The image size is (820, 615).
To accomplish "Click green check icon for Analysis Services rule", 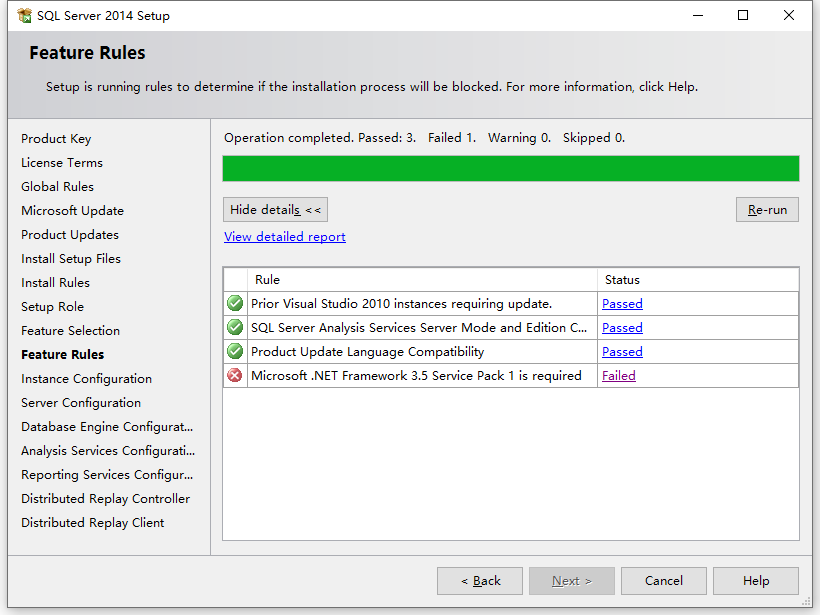I will pos(235,327).
